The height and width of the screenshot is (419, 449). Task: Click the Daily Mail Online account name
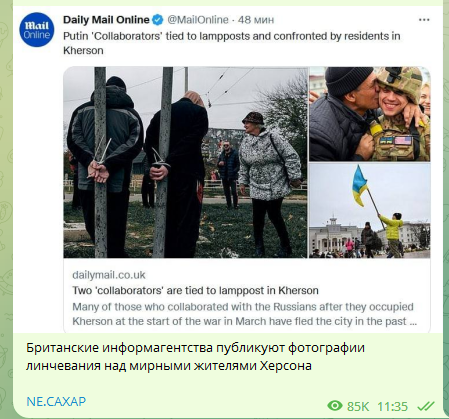click(106, 20)
